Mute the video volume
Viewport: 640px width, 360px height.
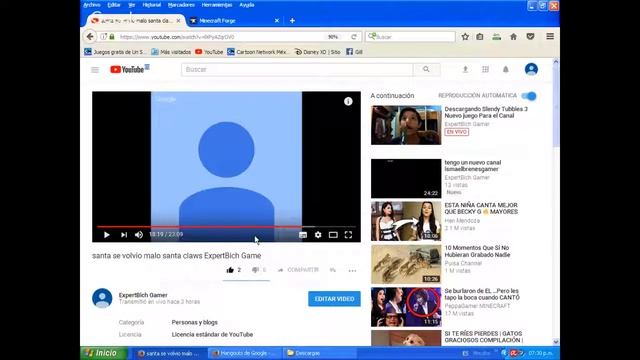139,235
